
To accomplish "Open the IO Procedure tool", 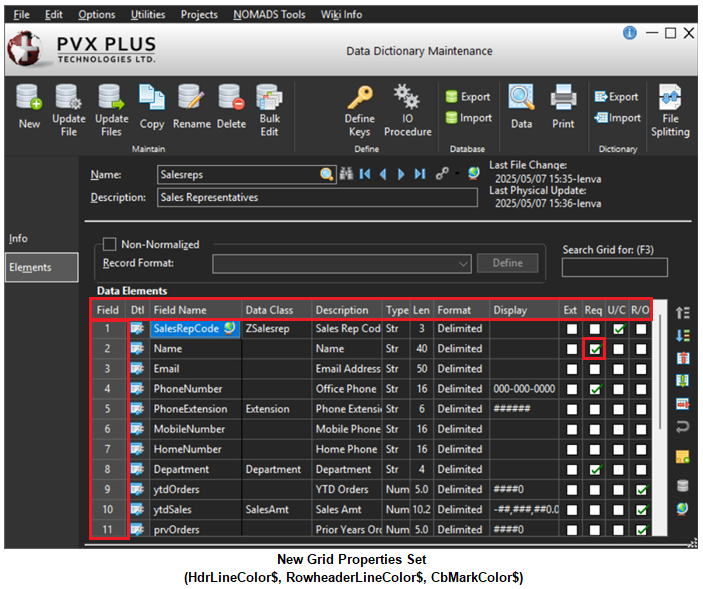I will (x=407, y=109).
